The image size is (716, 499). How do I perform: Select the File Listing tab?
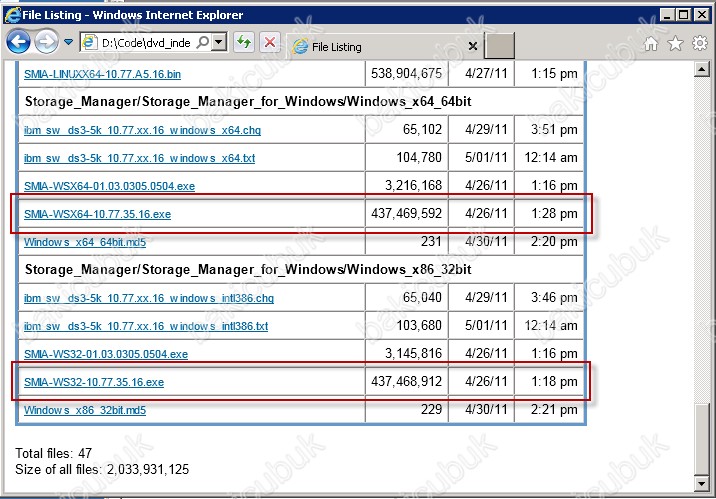[384, 47]
